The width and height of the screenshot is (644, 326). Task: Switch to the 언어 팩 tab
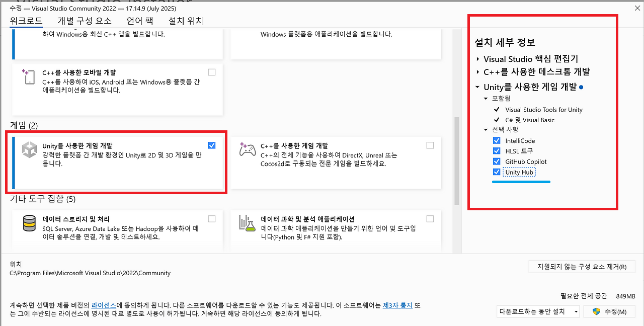coord(140,21)
